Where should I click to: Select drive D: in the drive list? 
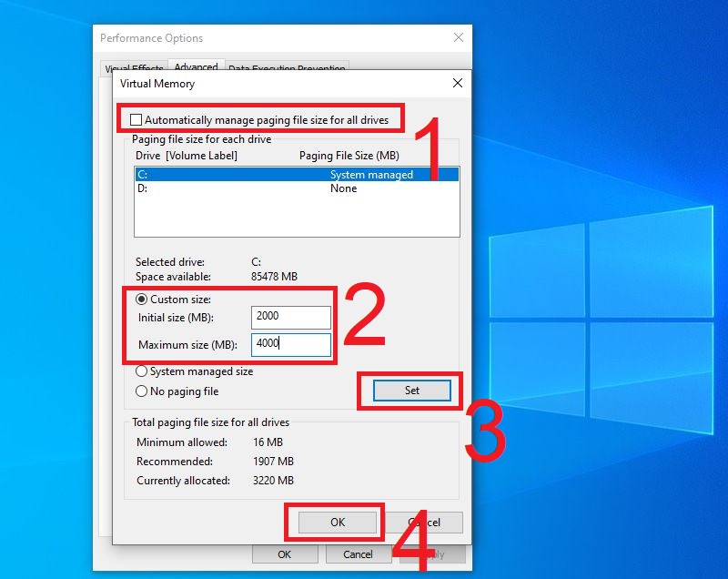coord(273,188)
